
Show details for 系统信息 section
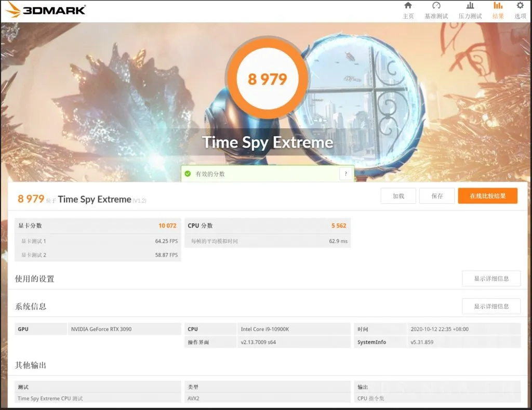(491, 307)
